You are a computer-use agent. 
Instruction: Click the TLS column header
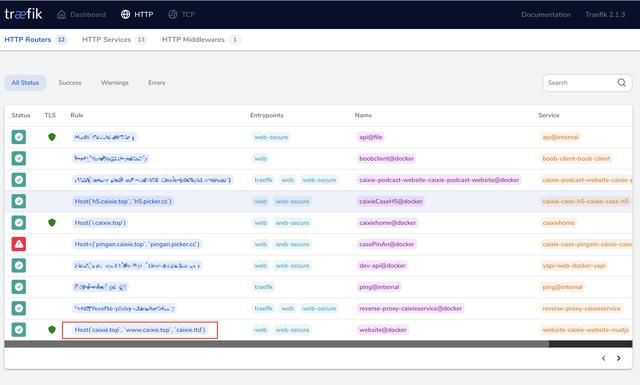point(50,115)
